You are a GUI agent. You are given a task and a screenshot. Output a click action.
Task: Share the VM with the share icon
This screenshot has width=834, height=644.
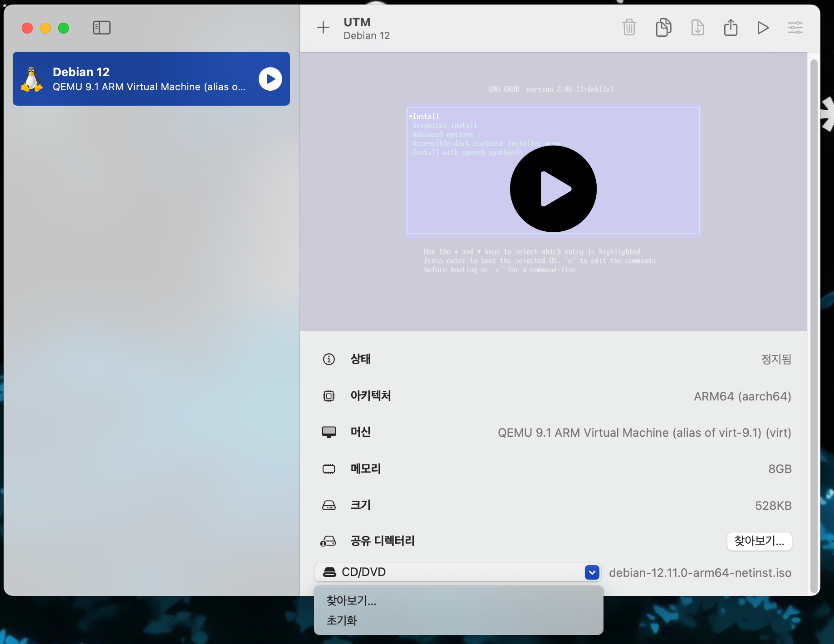click(731, 28)
